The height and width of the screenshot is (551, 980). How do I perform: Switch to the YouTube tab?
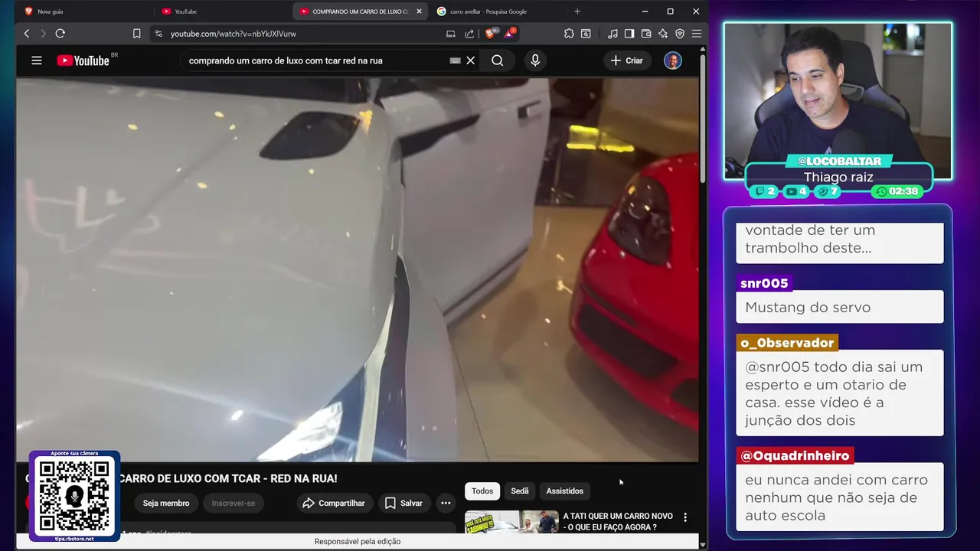222,11
